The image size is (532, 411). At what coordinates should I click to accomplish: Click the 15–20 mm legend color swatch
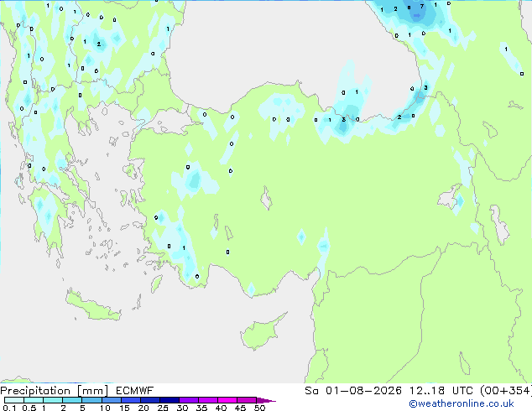(x=130, y=400)
